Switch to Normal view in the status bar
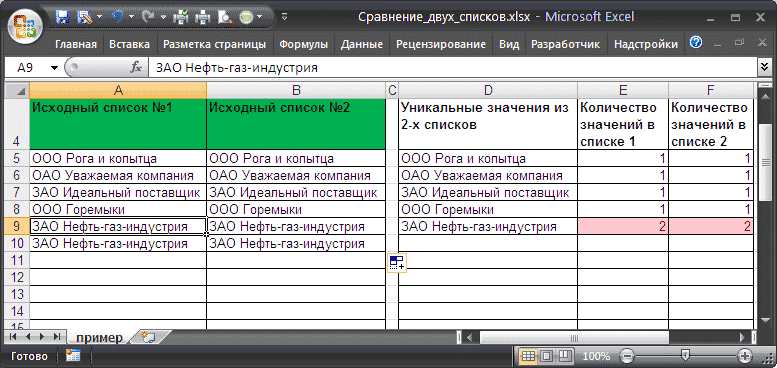777x368 pixels. (x=529, y=356)
